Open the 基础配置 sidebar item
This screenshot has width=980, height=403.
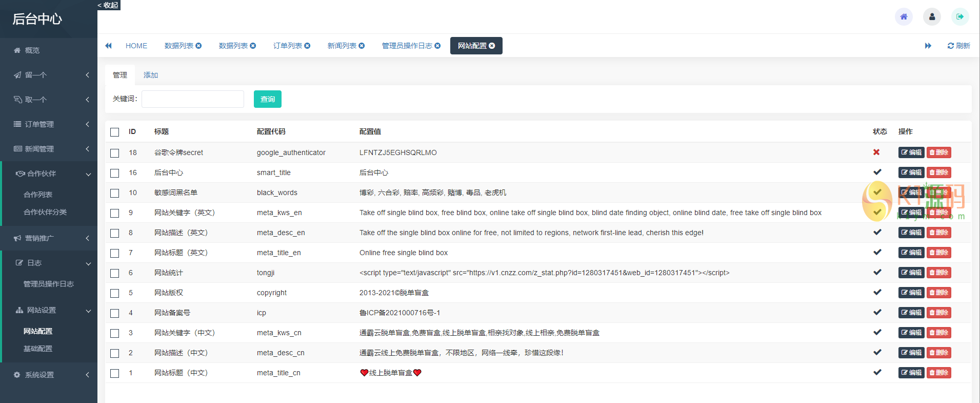pyautogui.click(x=38, y=349)
